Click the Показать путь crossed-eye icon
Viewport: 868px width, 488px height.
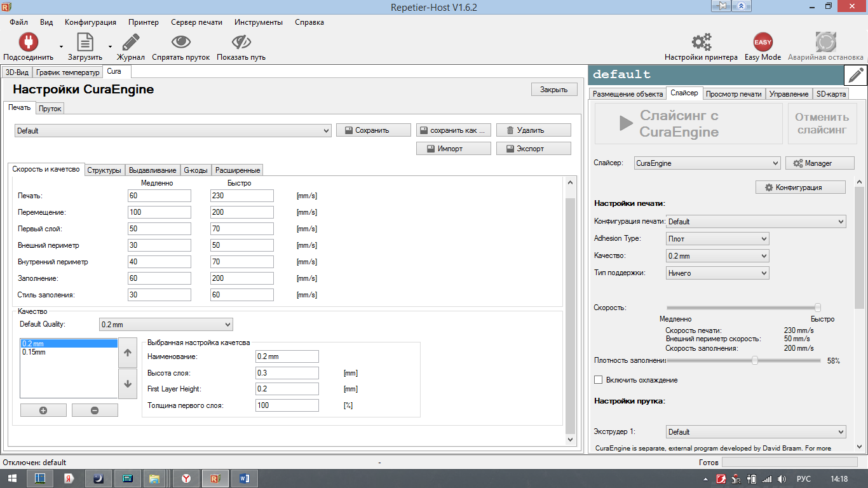coord(241,42)
